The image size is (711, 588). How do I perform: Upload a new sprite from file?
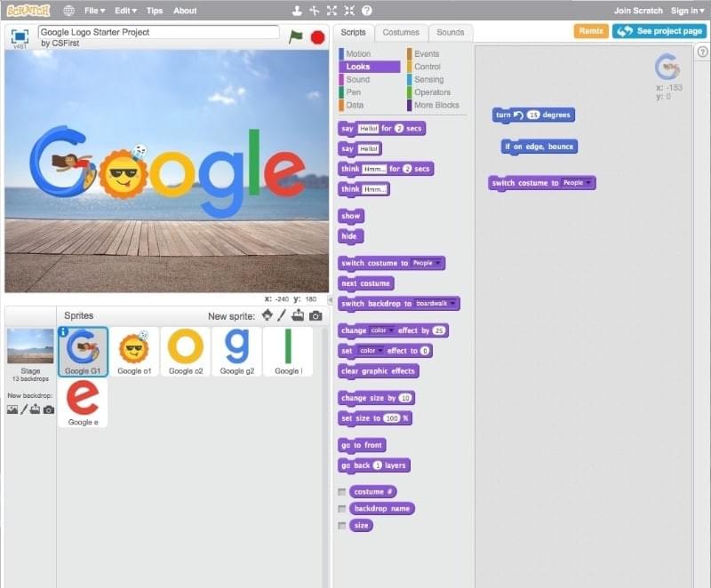(x=298, y=315)
